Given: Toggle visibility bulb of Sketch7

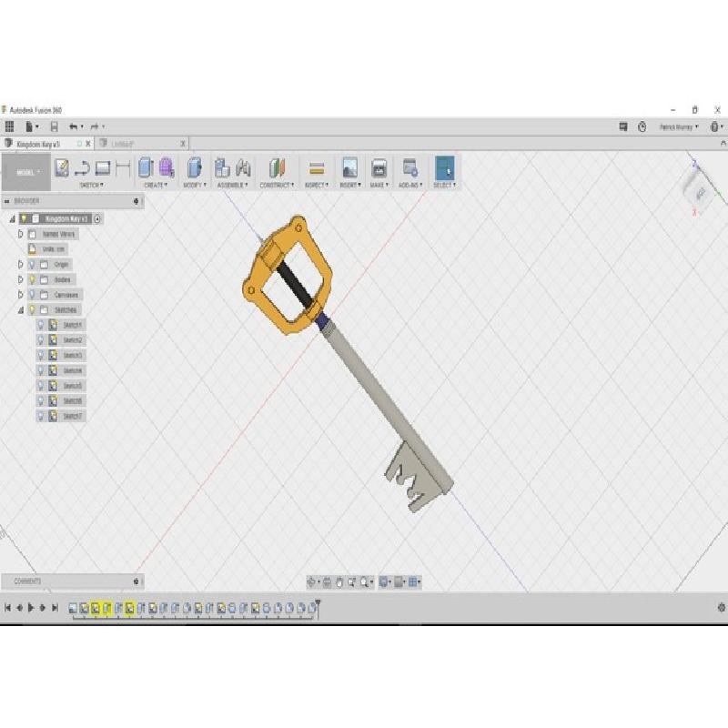Looking at the screenshot, I should 40,416.
